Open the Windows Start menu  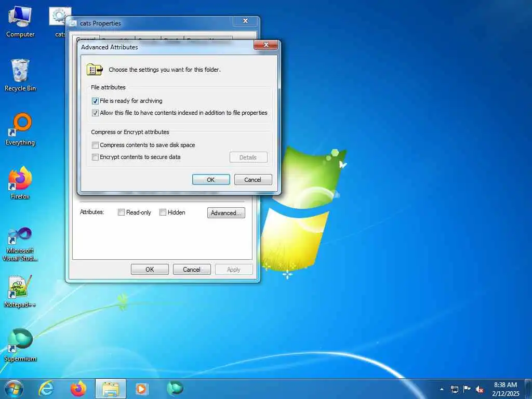pyautogui.click(x=14, y=389)
